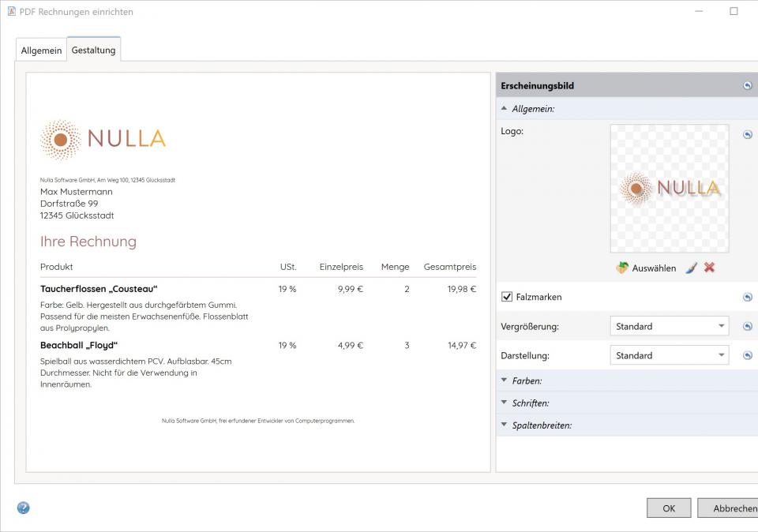Image resolution: width=758 pixels, height=532 pixels.
Task: Switch to the Allgemein tab
Action: (x=41, y=51)
